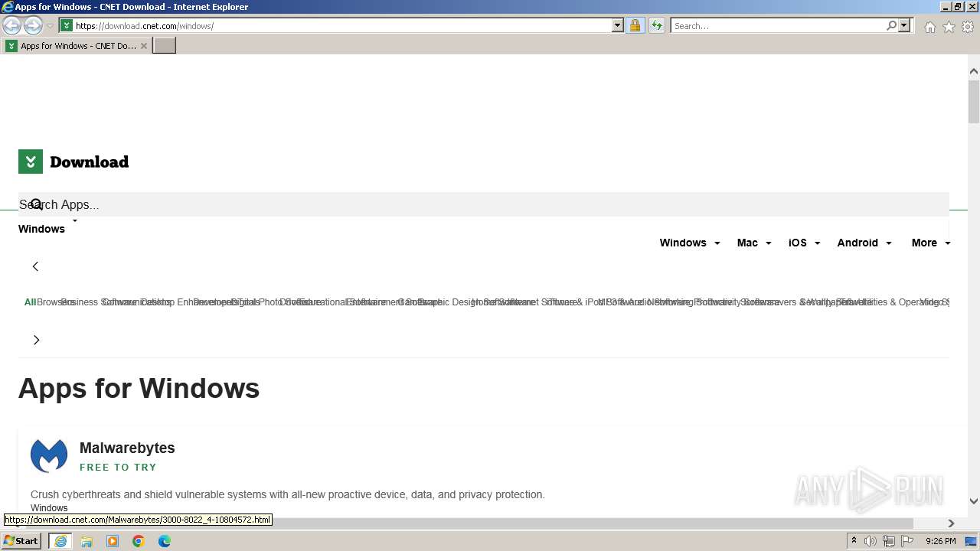Click the vertical scrollbar thumb
Screen dimensions: 980x551
pos(974,100)
